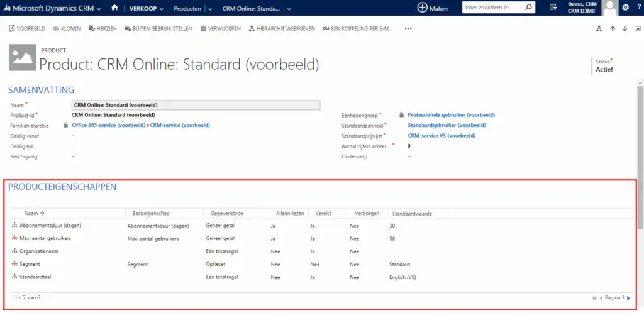Image resolution: width=644 pixels, height=313 pixels.
Task: Open the settings gear icon
Action: click(625, 8)
